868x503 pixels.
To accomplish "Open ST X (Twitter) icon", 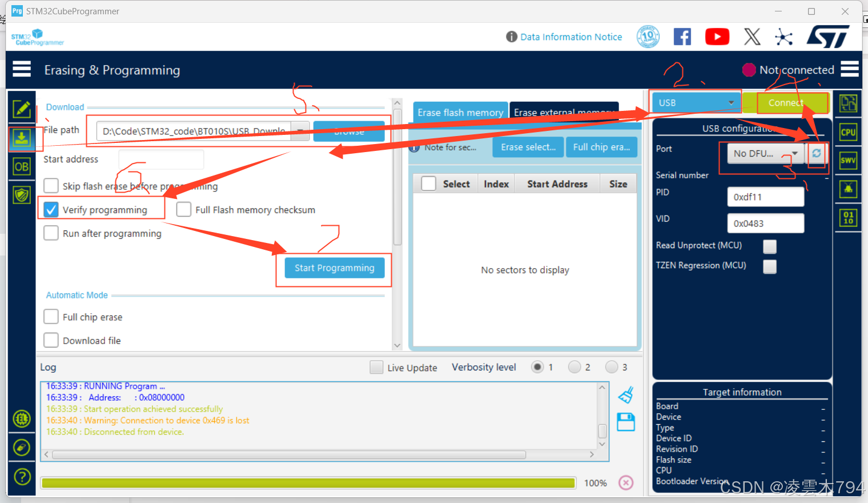I will [752, 37].
